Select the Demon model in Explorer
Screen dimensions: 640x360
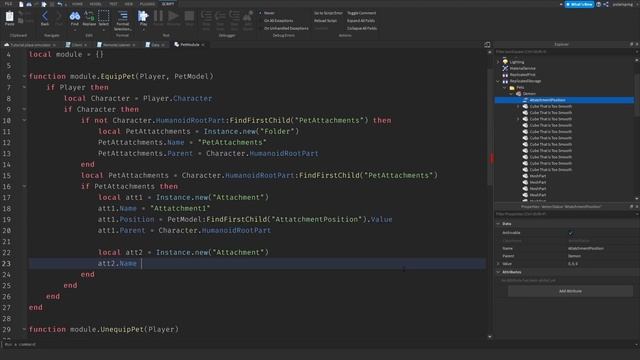pos(528,94)
